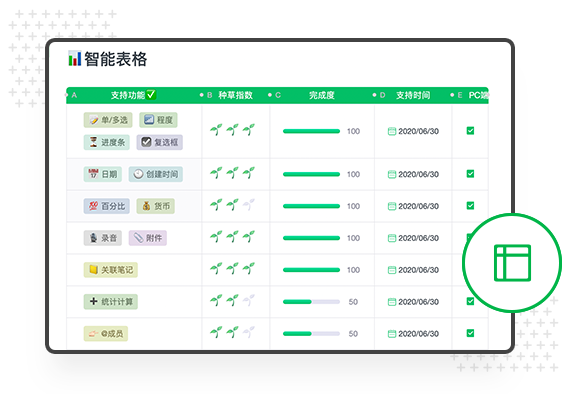This screenshot has height=394, width=580.
Task: Open the column B 种草指数 header
Action: click(x=236, y=95)
